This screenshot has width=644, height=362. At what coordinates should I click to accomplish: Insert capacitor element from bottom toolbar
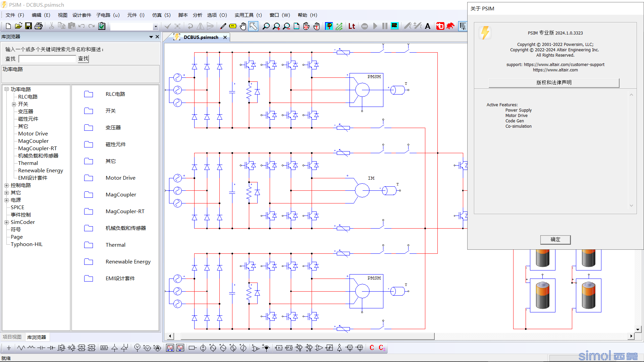(41, 348)
